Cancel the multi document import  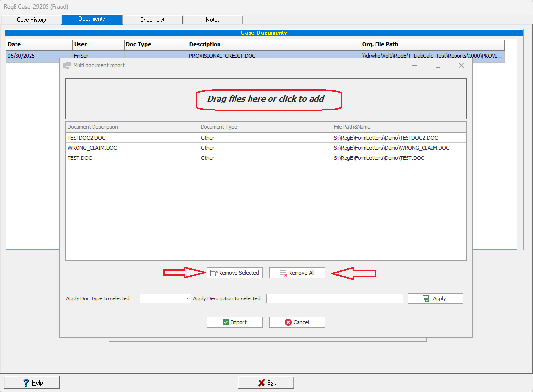[x=297, y=322]
